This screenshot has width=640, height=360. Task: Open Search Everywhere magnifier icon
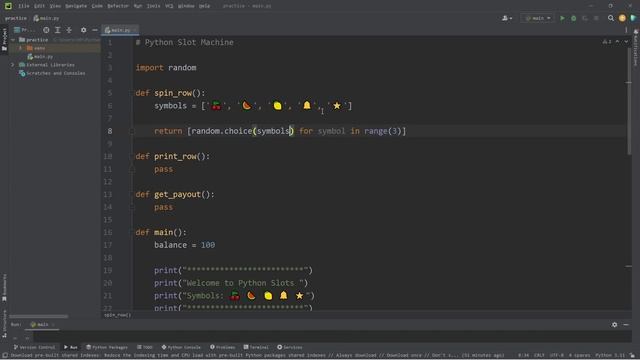(x=611, y=18)
